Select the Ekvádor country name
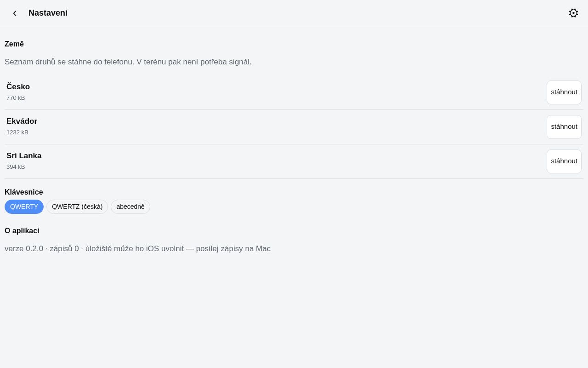Viewport: 588px width, 368px height. click(22, 121)
